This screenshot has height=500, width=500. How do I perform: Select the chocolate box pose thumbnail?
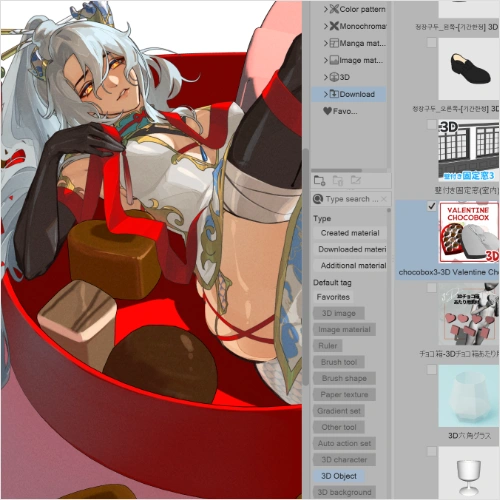469,314
